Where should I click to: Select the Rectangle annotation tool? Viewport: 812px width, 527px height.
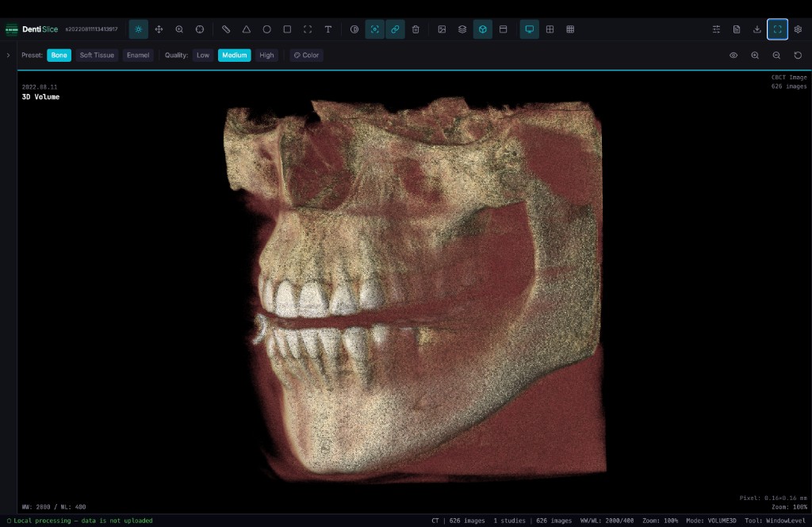286,29
